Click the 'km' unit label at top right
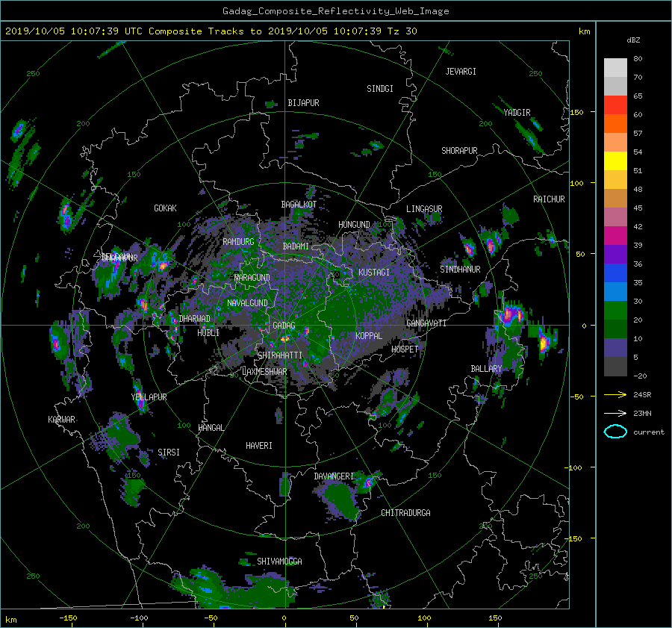Image resolution: width=672 pixels, height=628 pixels. point(584,31)
